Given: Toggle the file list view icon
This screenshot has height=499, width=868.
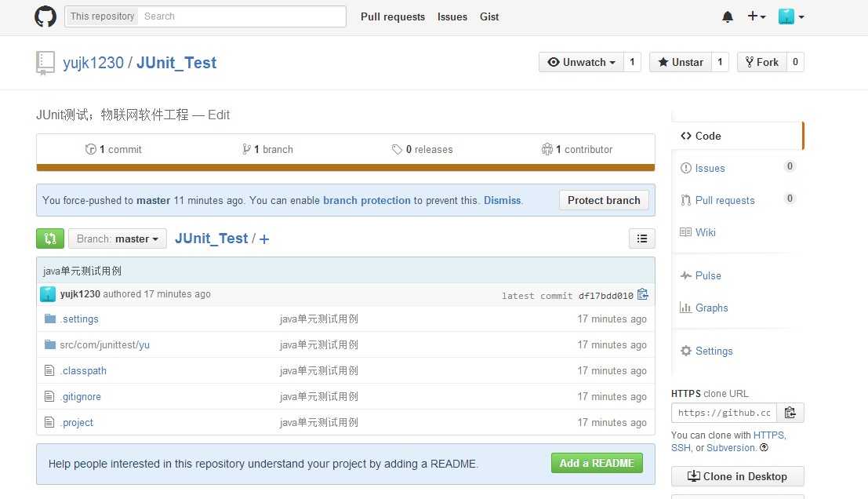Looking at the screenshot, I should click(641, 239).
